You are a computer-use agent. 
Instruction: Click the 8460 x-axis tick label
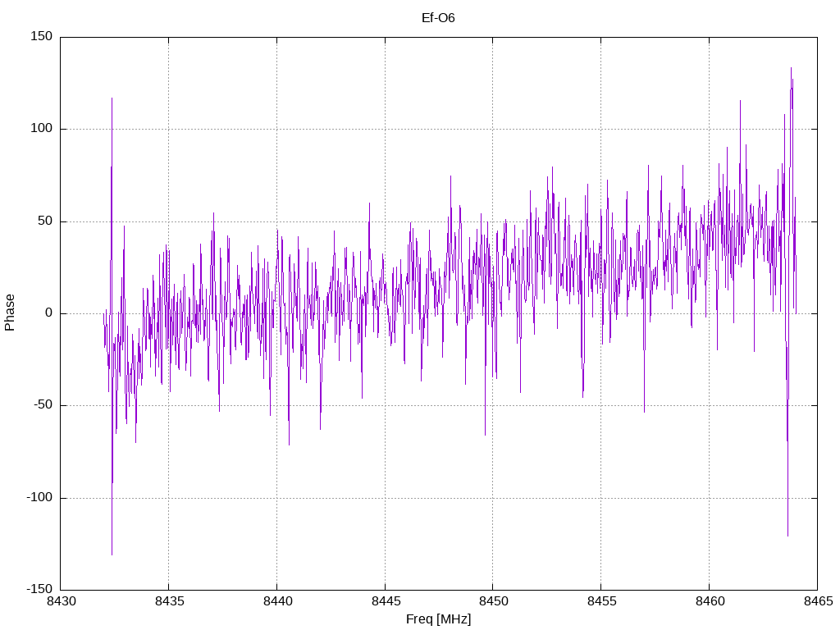click(710, 601)
